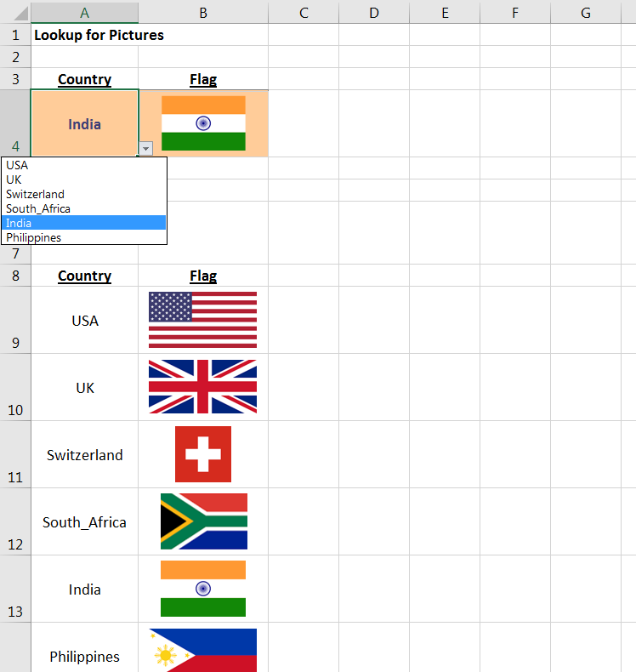Select row 4 header
The width and height of the screenshot is (636, 672).
point(15,123)
